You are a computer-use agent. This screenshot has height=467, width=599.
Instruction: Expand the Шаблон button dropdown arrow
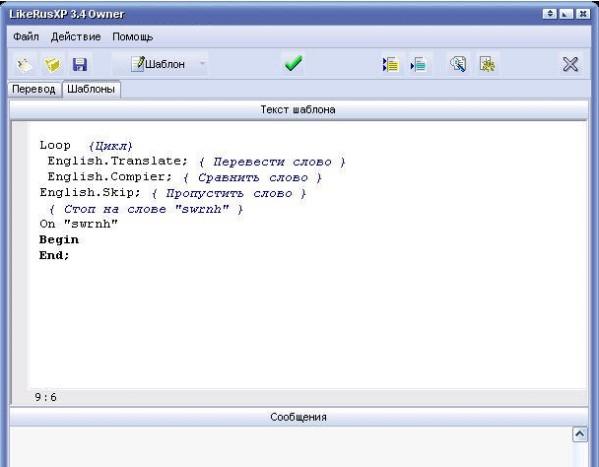203,64
